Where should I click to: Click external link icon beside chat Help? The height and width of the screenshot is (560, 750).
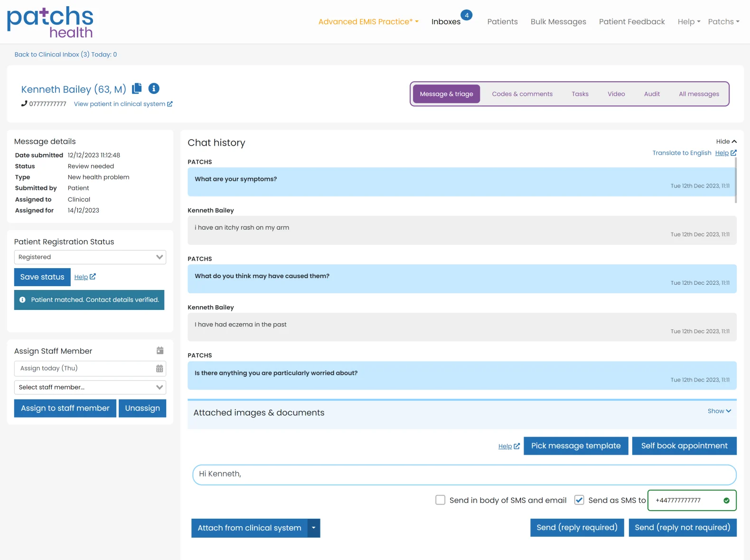click(733, 153)
